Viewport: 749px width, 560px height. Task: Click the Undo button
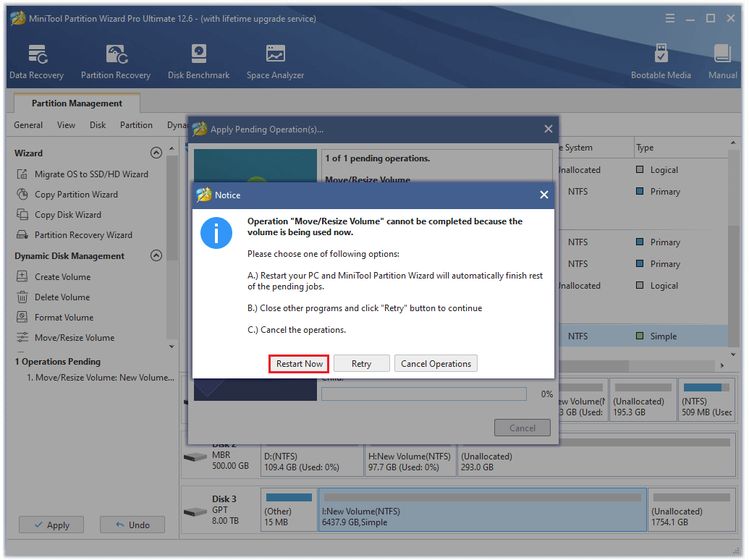point(132,525)
